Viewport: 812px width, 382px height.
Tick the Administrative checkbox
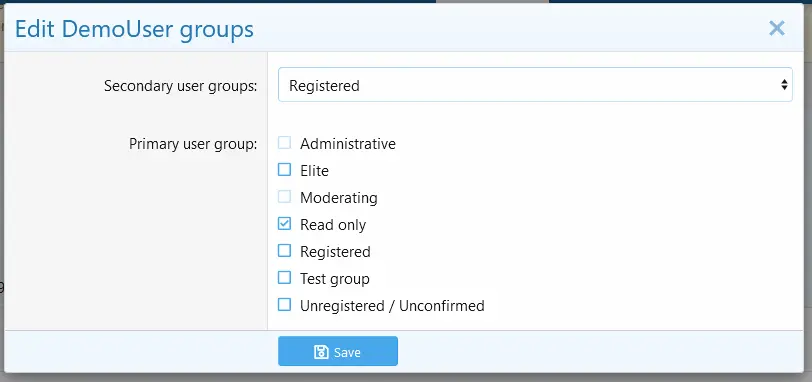284,143
